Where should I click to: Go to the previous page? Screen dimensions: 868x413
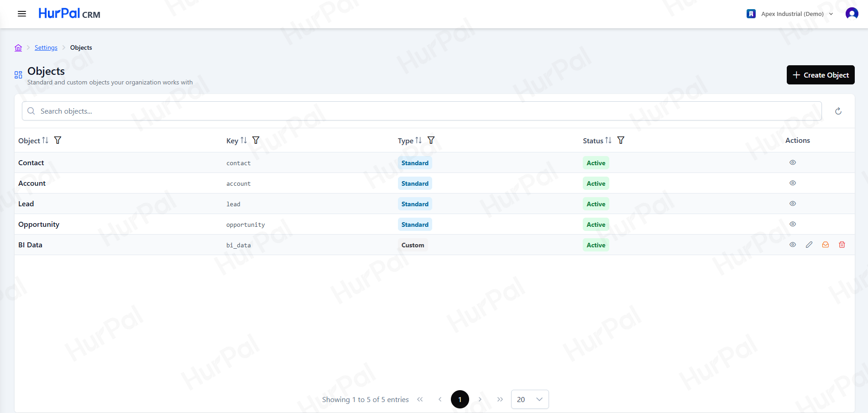440,399
